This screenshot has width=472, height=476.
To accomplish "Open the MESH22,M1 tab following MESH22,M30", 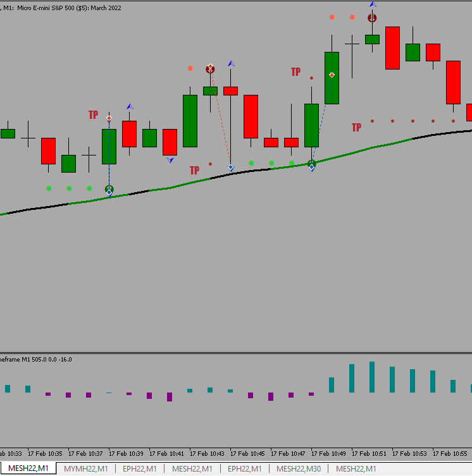I will [x=356, y=468].
